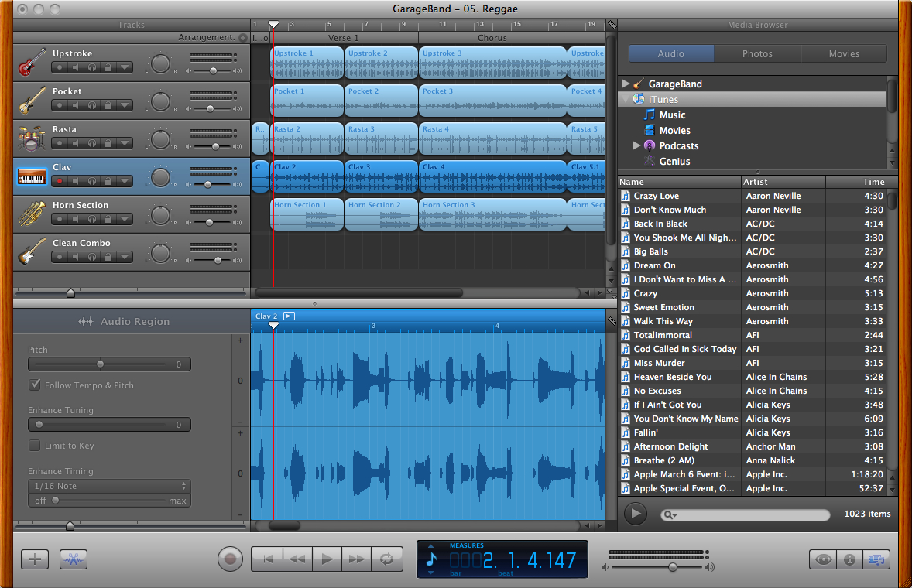This screenshot has width=912, height=588.
Task: Select the Chorus arrangement marker
Action: tap(492, 38)
